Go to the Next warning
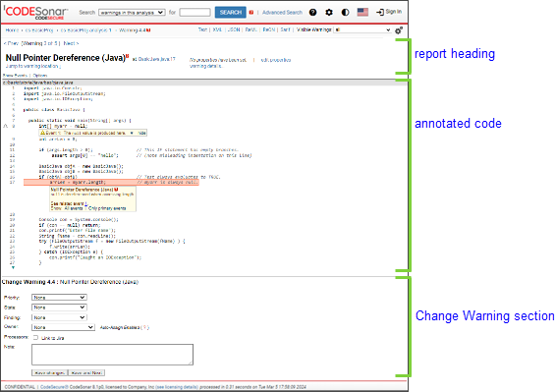The width and height of the screenshot is (555, 392). 71,43
